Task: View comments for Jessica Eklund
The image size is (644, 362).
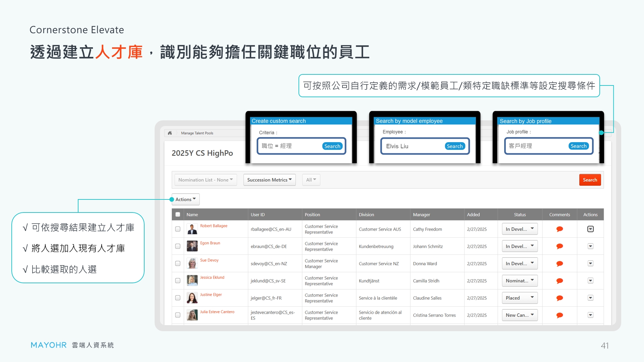Action: (x=559, y=281)
